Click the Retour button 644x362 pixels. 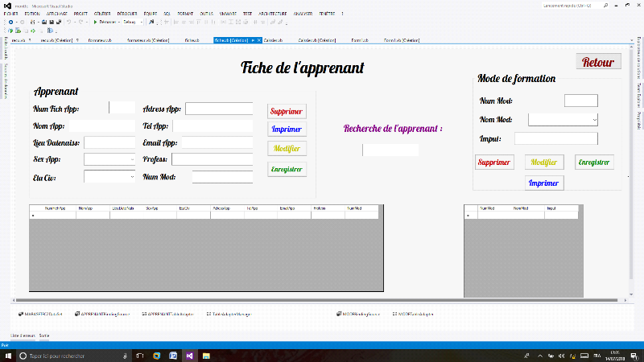pos(598,62)
